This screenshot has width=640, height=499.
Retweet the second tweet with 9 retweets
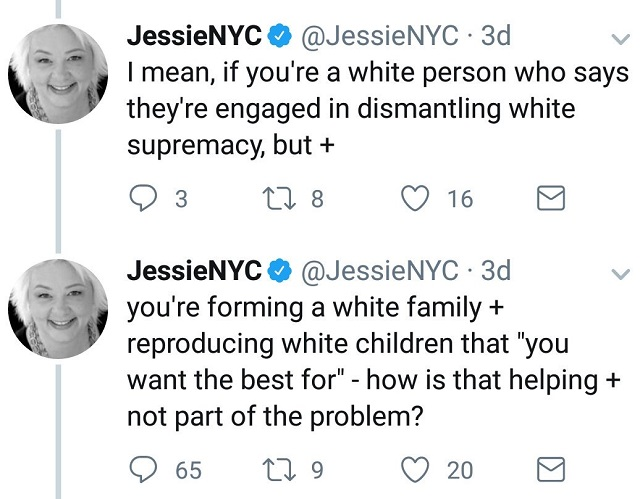click(x=279, y=470)
